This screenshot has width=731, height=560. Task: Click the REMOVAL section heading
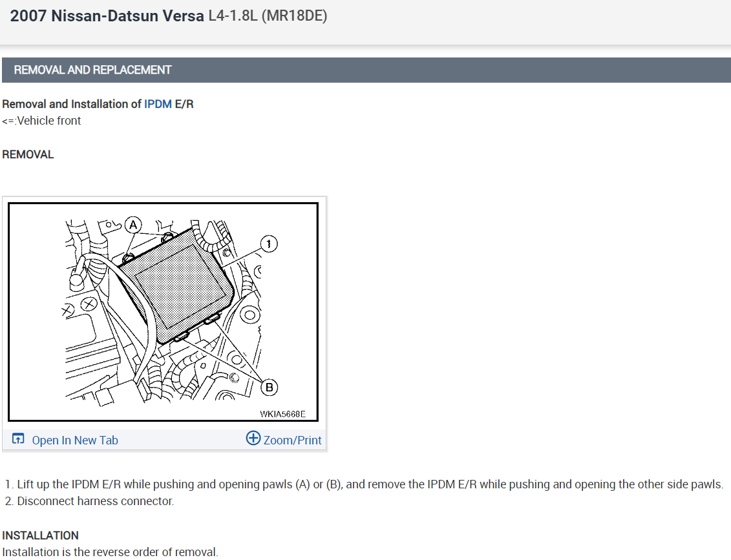(x=28, y=154)
